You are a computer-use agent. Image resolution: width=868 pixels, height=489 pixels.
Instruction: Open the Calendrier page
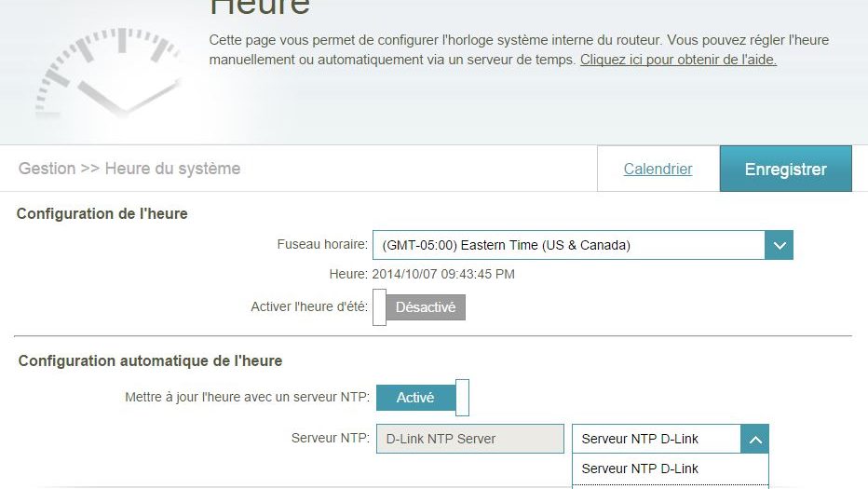(x=658, y=170)
